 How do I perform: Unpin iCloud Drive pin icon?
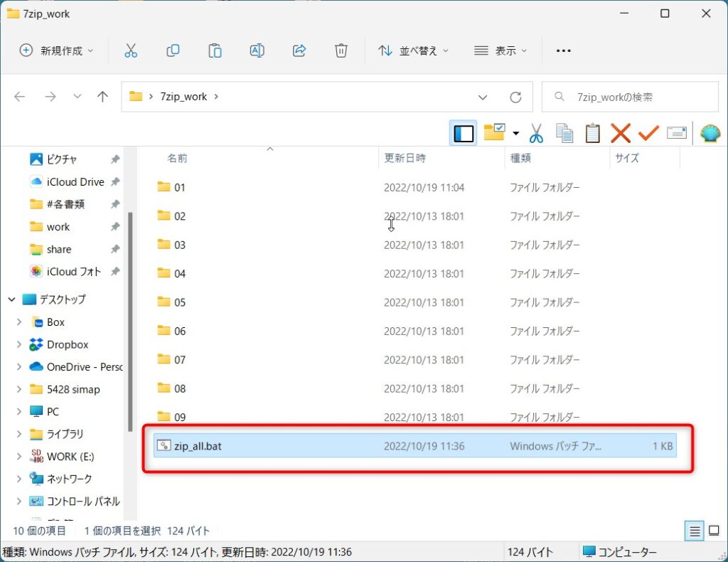point(115,181)
